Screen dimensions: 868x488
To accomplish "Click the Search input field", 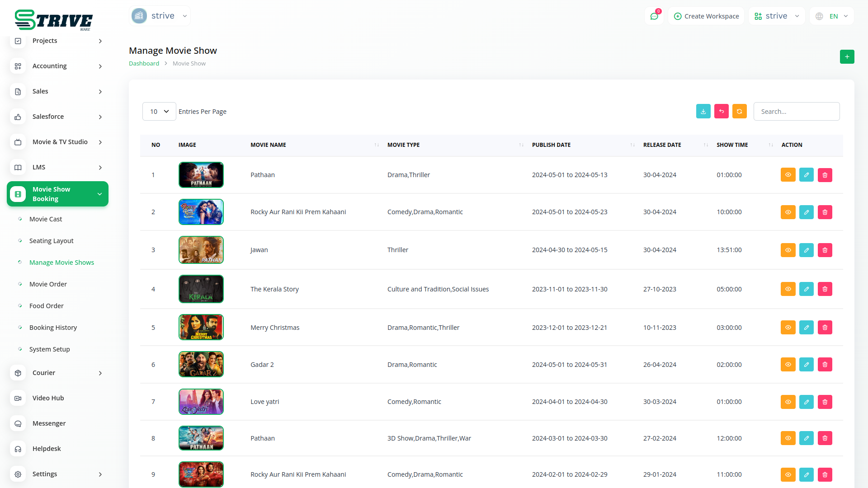I will pyautogui.click(x=796, y=112).
